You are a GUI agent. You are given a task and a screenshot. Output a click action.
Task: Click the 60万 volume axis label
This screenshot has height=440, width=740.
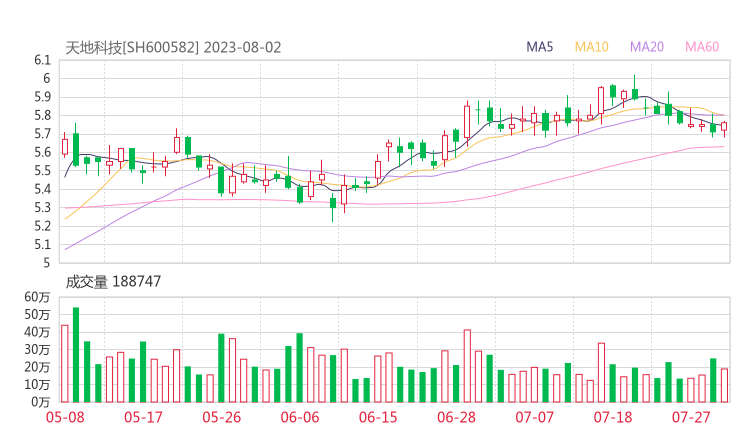tap(37, 297)
